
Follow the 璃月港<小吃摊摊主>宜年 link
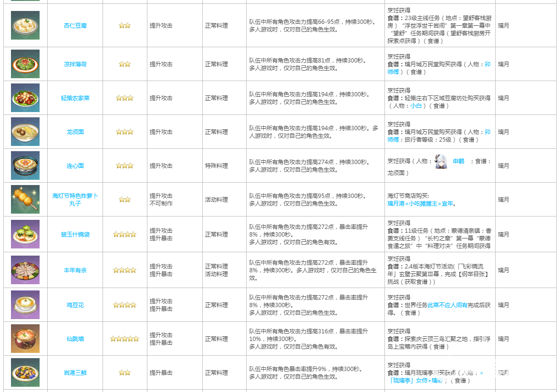pos(420,204)
